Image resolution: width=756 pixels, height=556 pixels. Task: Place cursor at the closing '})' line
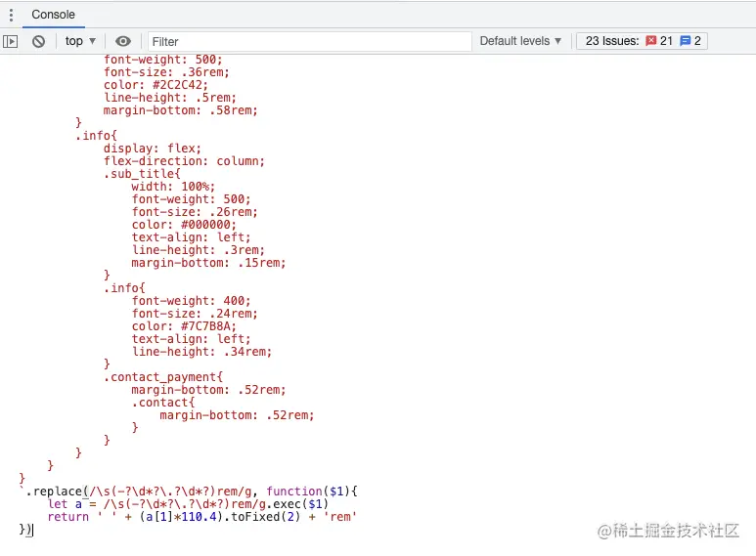(26, 529)
